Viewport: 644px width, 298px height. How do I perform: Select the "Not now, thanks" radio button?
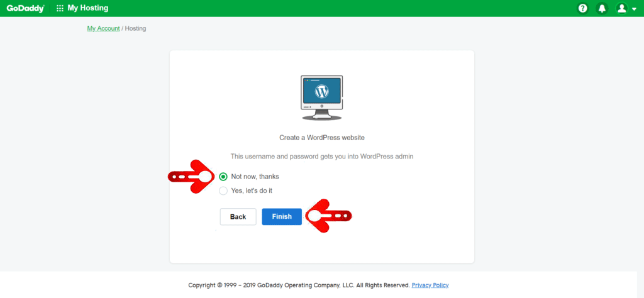point(223,177)
